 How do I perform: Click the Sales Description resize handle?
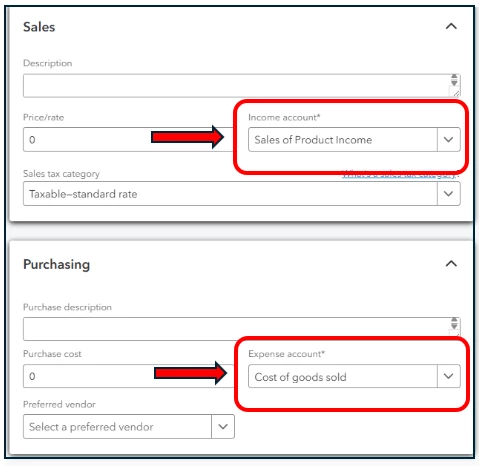[x=455, y=93]
